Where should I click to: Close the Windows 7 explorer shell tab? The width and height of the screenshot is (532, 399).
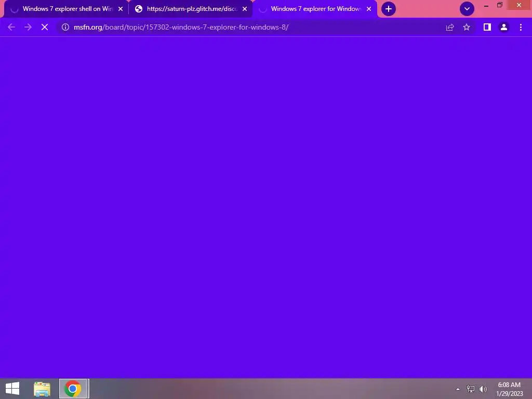pos(121,9)
